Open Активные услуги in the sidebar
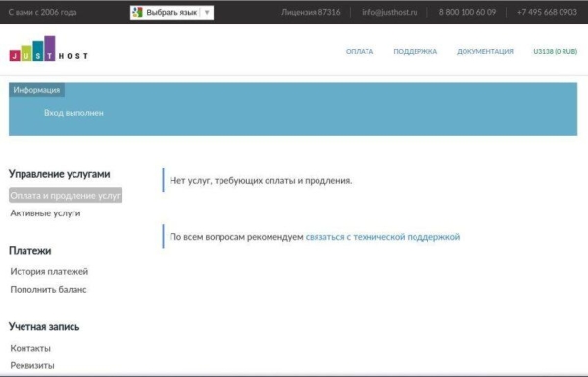 (45, 213)
